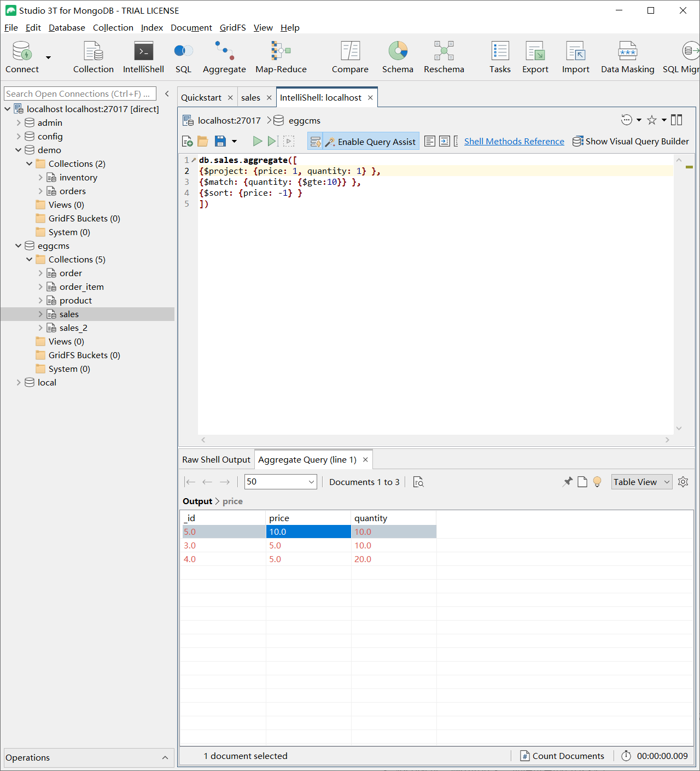700x771 pixels.
Task: Open a script file with folder icon
Action: tap(203, 142)
